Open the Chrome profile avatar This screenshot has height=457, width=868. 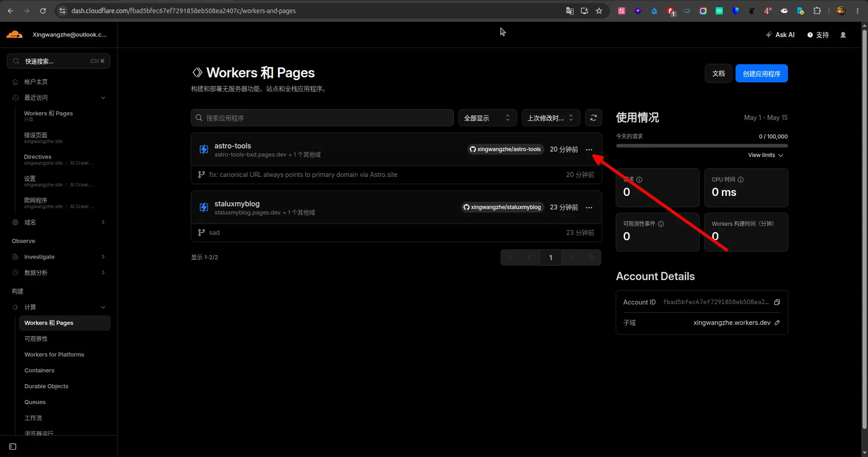click(x=841, y=11)
